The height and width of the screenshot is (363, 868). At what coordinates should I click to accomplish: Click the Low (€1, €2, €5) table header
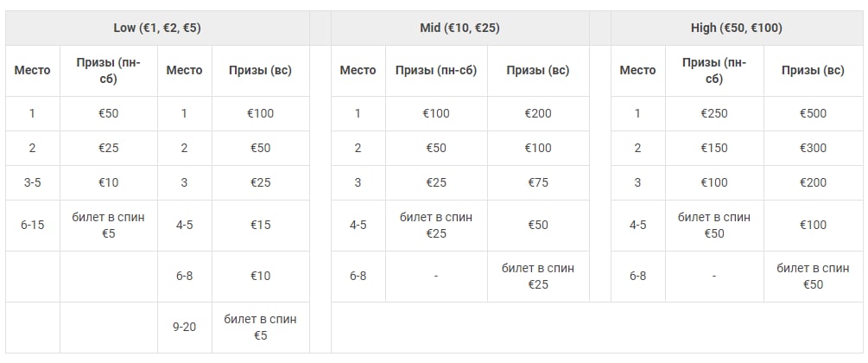click(x=157, y=28)
